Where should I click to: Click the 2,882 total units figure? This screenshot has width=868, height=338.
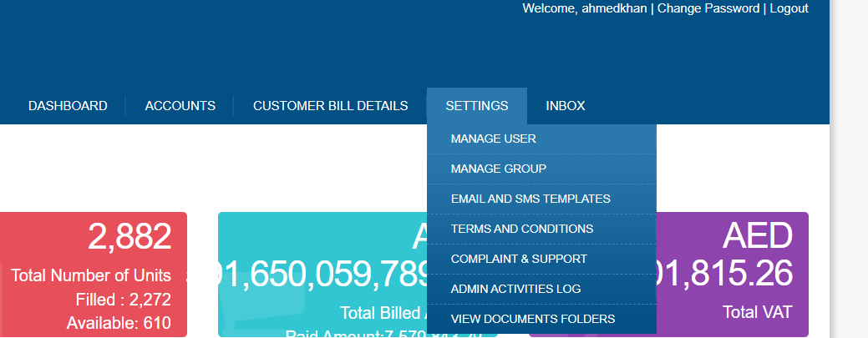[129, 237]
